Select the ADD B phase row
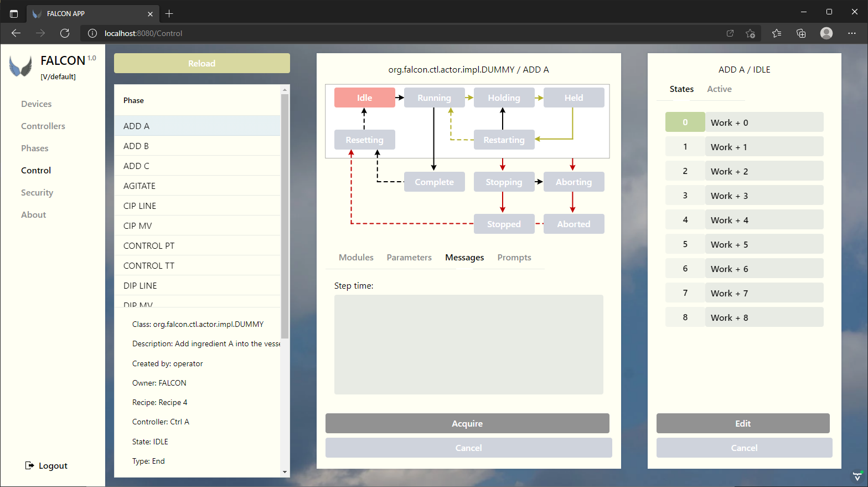 click(x=198, y=146)
